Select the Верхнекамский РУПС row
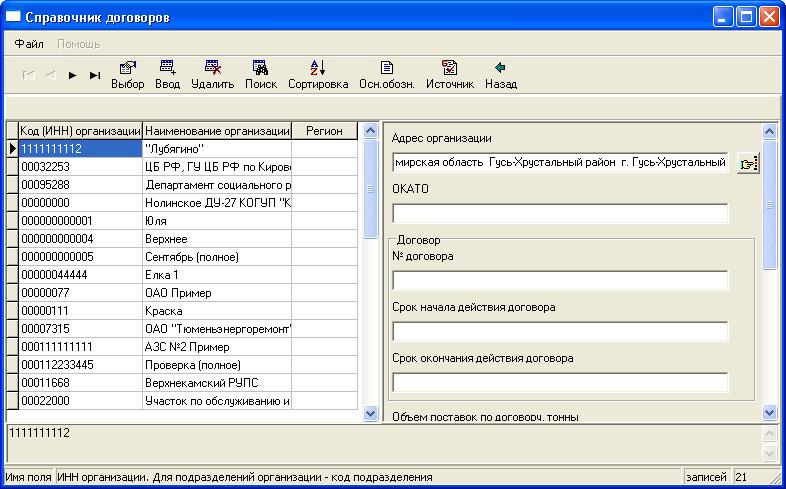The image size is (786, 489). pyautogui.click(x=217, y=383)
